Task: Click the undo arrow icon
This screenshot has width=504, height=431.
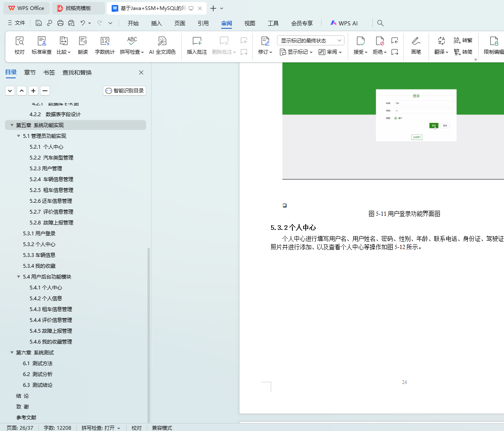Action: (83, 23)
